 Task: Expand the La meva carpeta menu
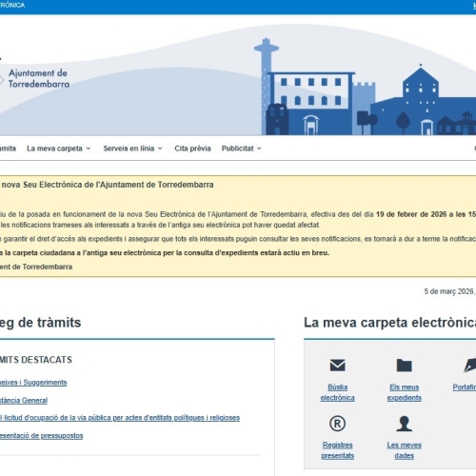(x=59, y=149)
